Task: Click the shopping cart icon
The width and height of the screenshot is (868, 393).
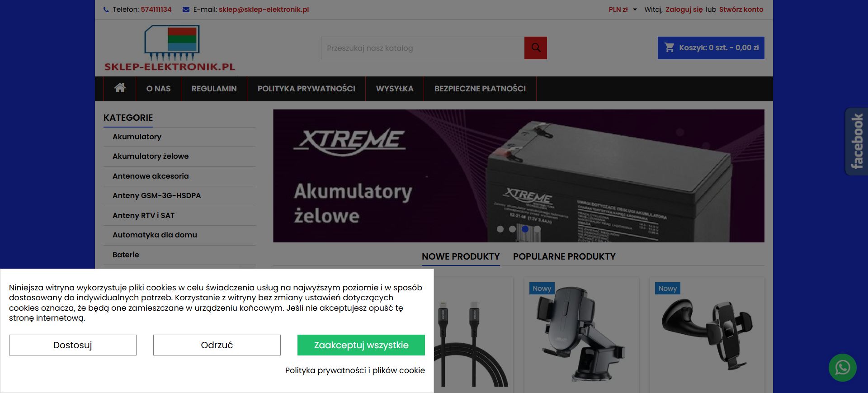Action: [x=670, y=47]
